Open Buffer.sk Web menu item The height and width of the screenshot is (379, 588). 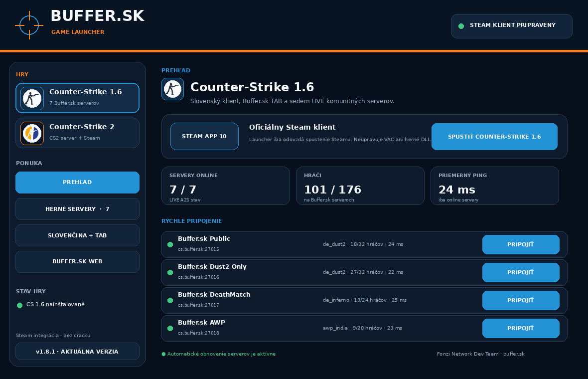77,261
